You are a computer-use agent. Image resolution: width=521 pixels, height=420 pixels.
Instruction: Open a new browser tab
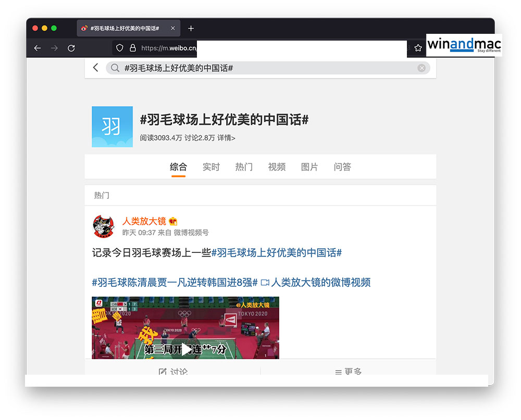[x=191, y=28]
